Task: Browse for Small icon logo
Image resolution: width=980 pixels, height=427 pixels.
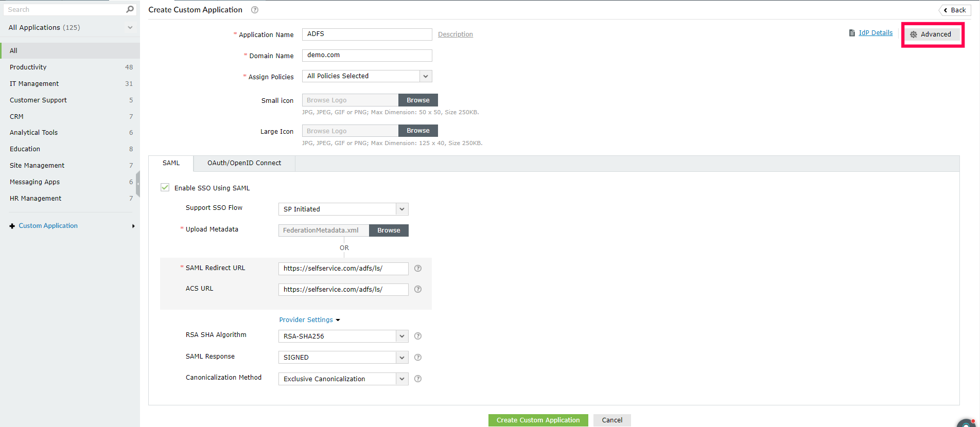Action: (x=418, y=100)
